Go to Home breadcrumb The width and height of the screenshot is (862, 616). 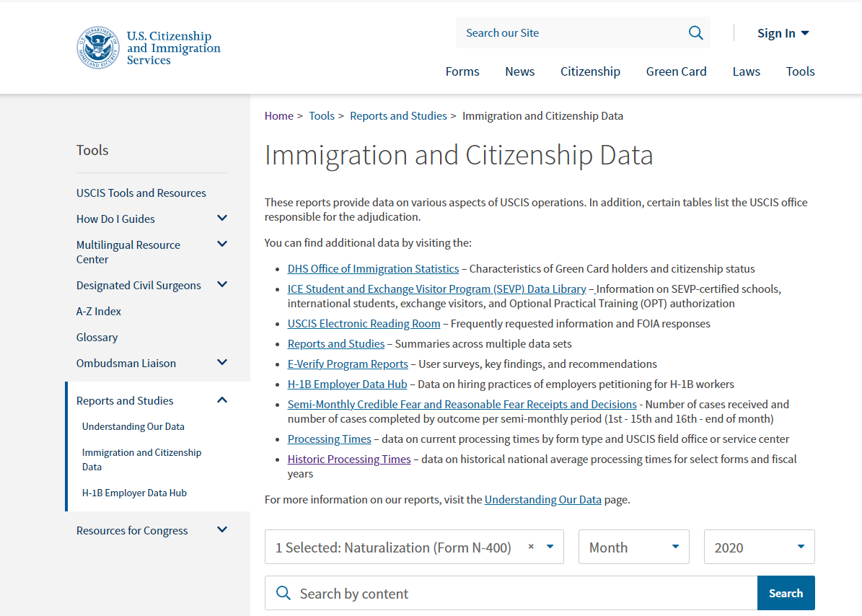tap(278, 116)
